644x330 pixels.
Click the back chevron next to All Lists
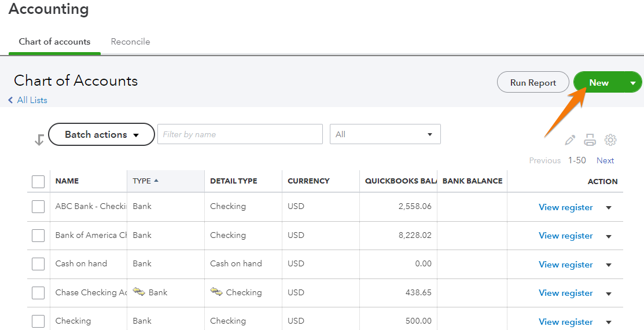pos(10,100)
